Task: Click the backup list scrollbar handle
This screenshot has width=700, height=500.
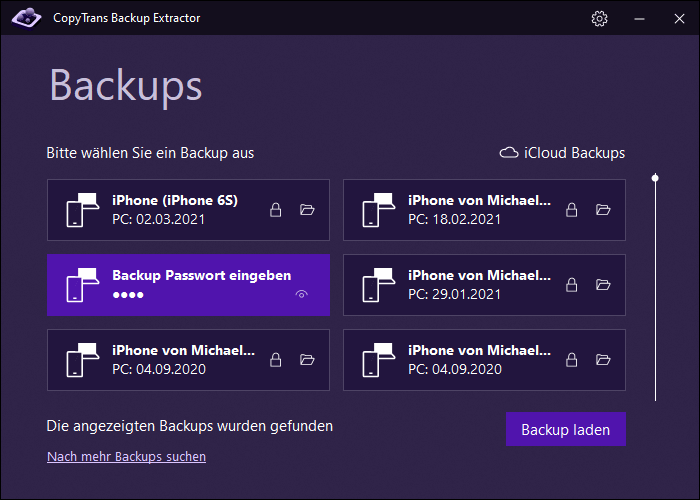Action: coord(655,178)
